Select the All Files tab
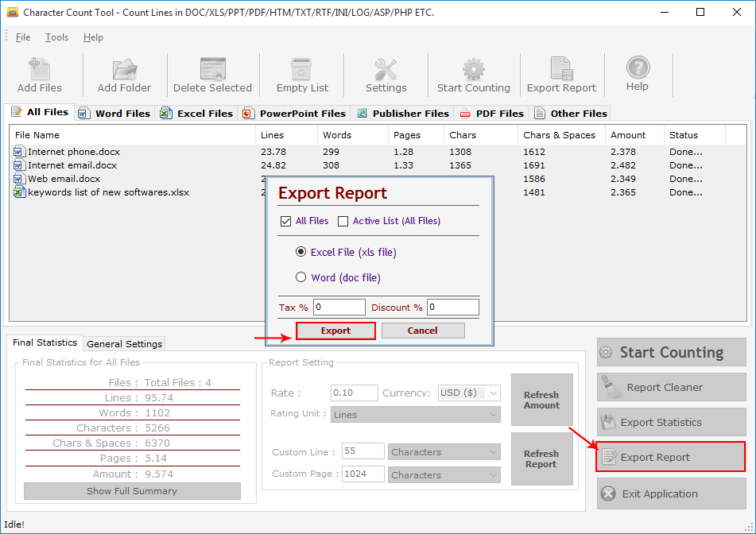This screenshot has width=756, height=534. 40,112
